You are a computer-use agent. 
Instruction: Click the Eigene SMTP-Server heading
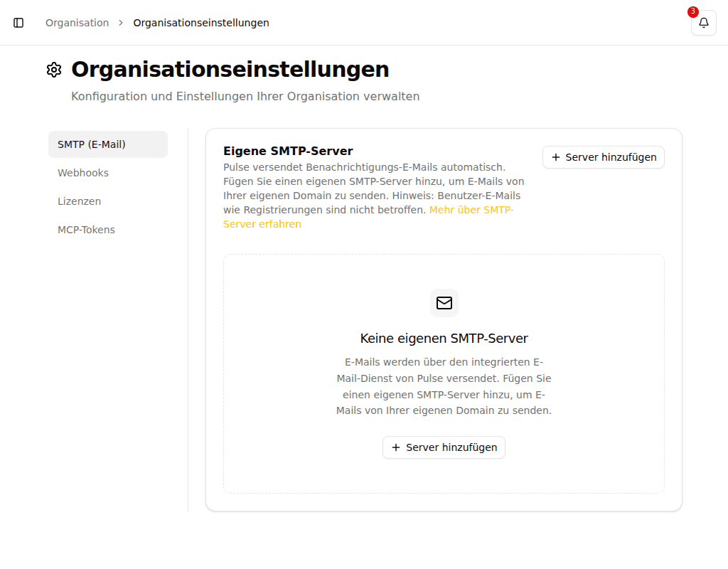pyautogui.click(x=288, y=151)
